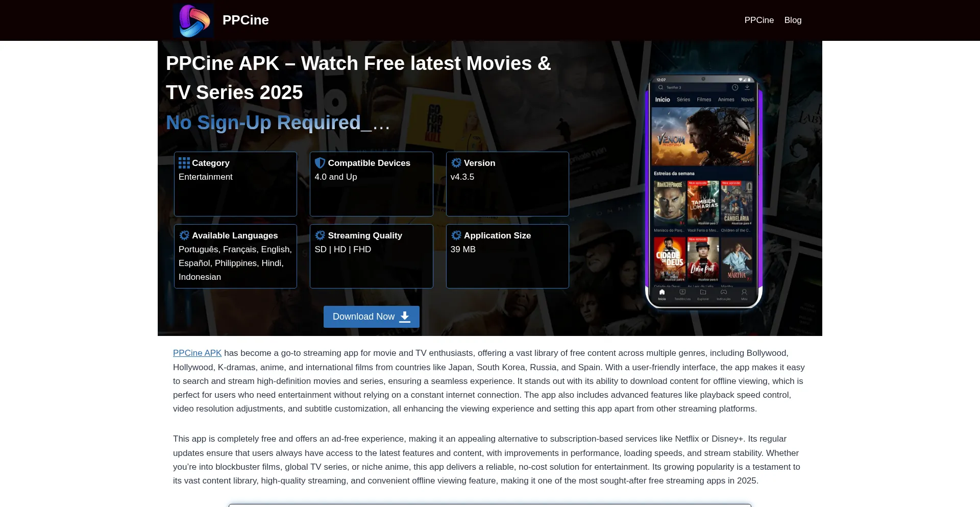Click the Cidade de Deus poster thumbnail
The image size is (980, 507).
(x=669, y=259)
